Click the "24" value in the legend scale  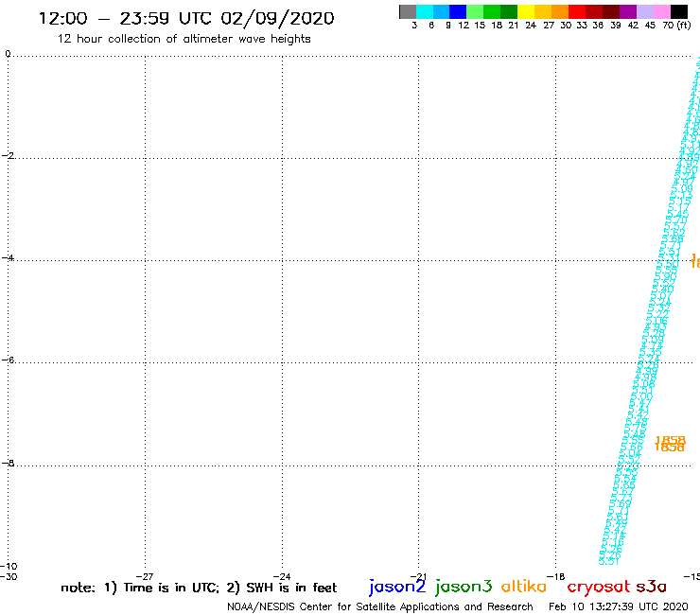coord(531,26)
